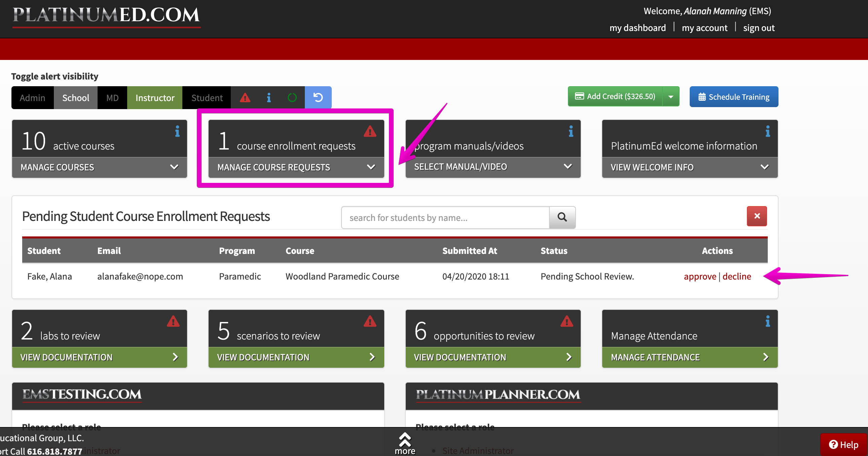This screenshot has width=868, height=456.
Task: Expand the Manage Courses chevron
Action: point(174,167)
